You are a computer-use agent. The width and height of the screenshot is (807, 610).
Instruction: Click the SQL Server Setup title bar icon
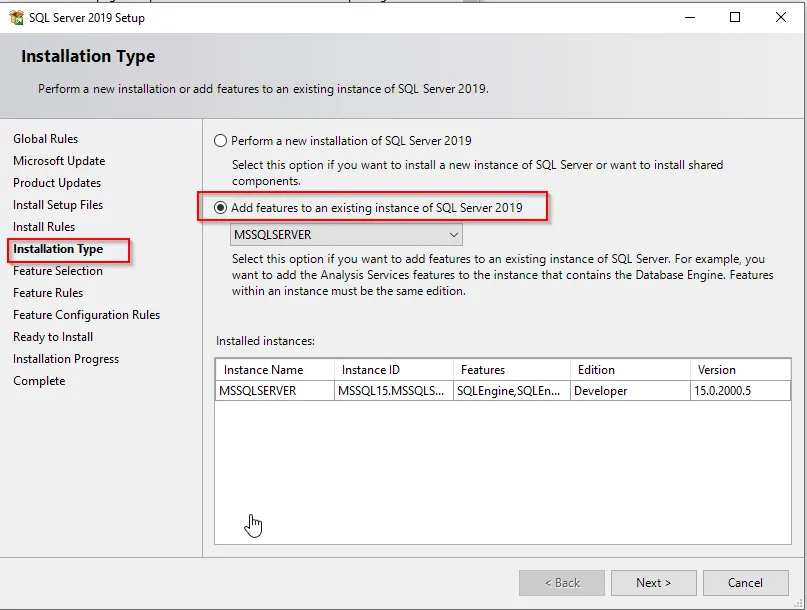click(x=16, y=18)
